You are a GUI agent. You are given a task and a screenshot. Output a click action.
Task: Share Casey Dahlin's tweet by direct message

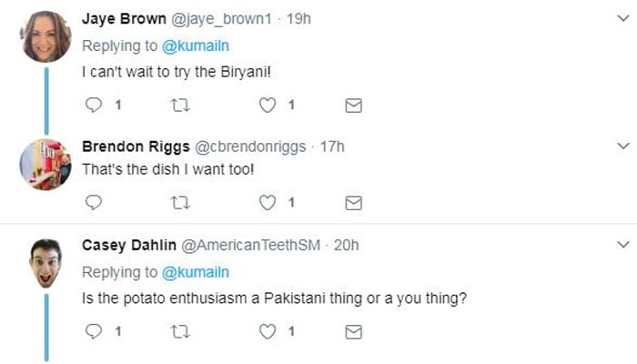pyautogui.click(x=354, y=333)
